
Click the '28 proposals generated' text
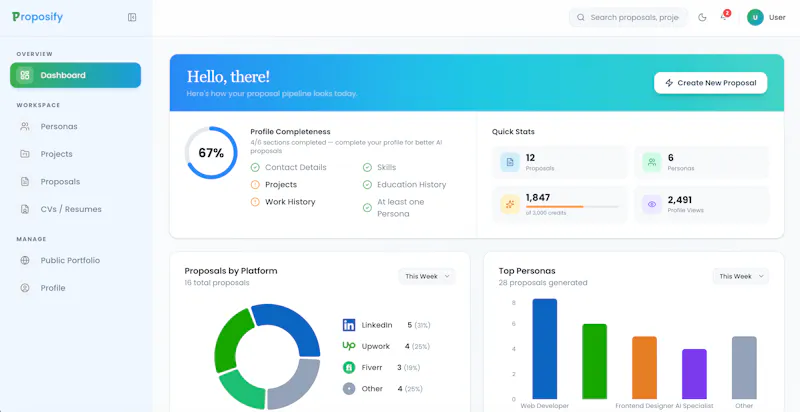pyautogui.click(x=543, y=283)
